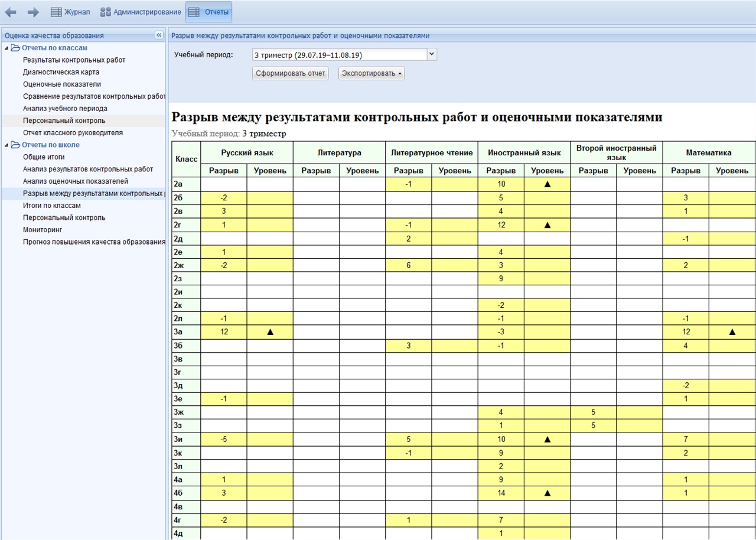This screenshot has height=540, width=756.
Task: Click value 6 in row 2ж
Action: click(409, 265)
